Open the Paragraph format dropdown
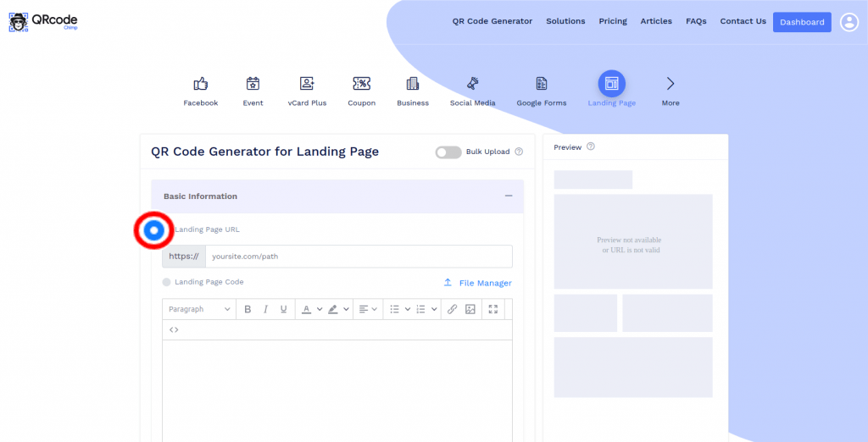868x442 pixels. click(199, 309)
